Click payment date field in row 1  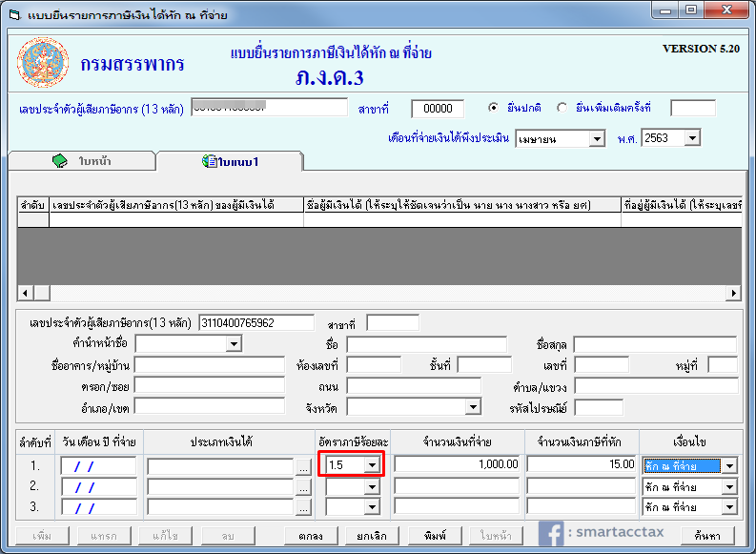pos(98,465)
